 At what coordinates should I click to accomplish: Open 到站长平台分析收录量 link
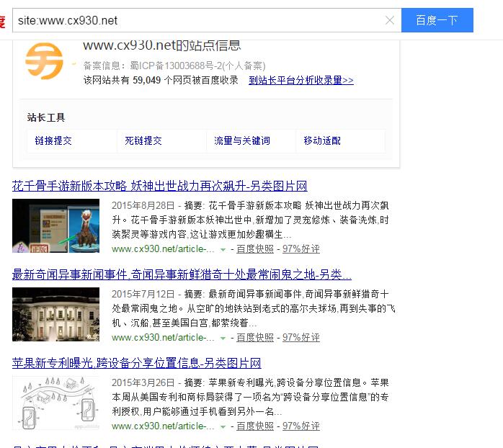pos(301,80)
